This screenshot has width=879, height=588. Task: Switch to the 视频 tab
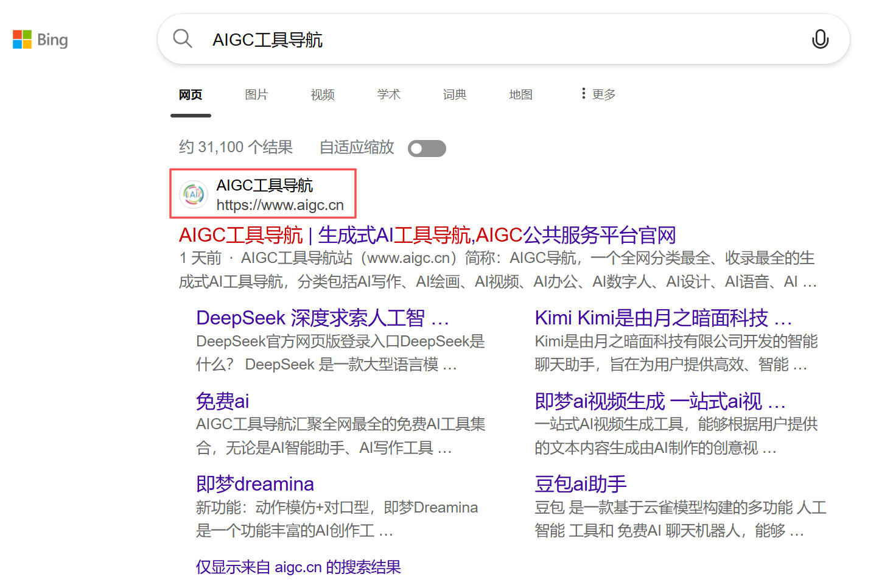[323, 94]
